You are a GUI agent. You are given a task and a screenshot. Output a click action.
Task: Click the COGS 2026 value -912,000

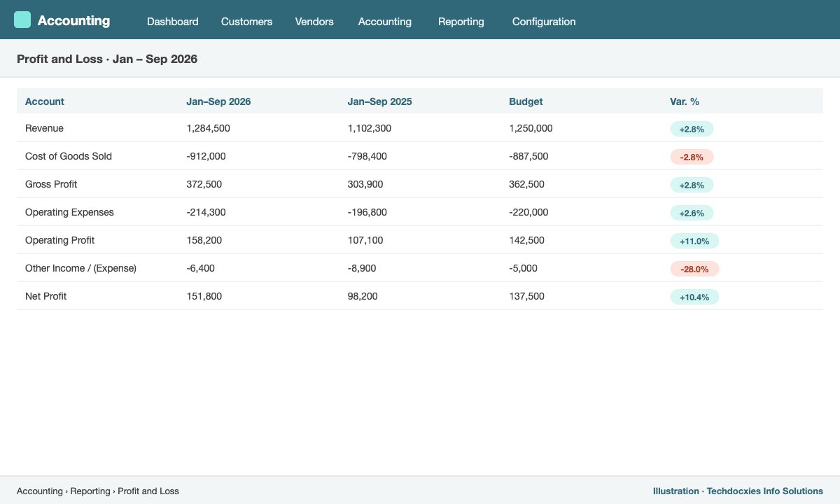pos(206,156)
